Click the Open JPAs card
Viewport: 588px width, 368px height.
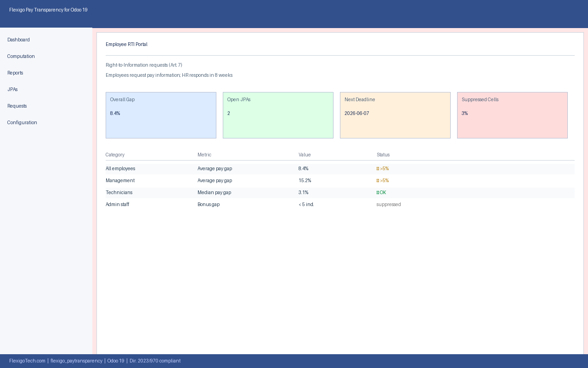[x=278, y=115]
